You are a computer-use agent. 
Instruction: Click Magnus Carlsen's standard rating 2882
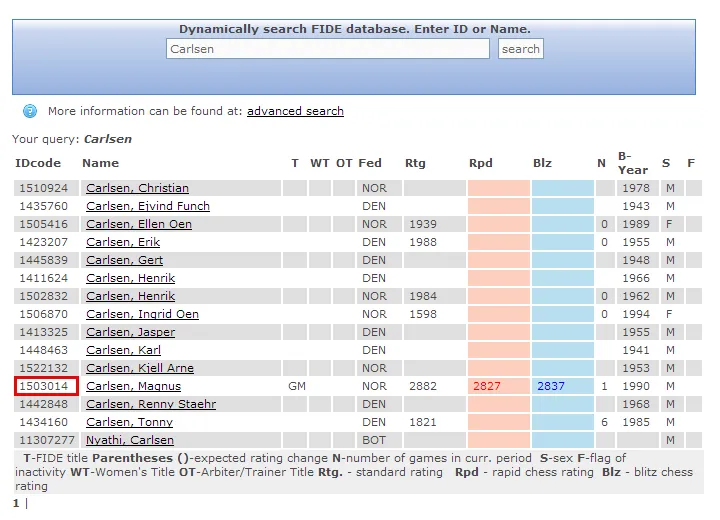click(x=423, y=386)
